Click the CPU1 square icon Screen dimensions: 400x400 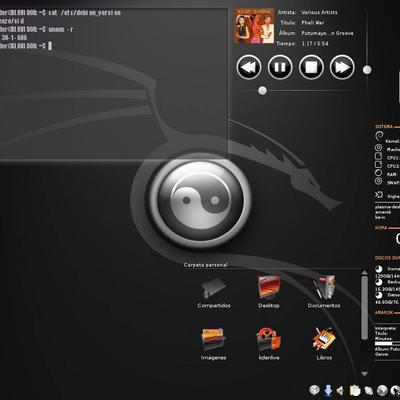378,156
